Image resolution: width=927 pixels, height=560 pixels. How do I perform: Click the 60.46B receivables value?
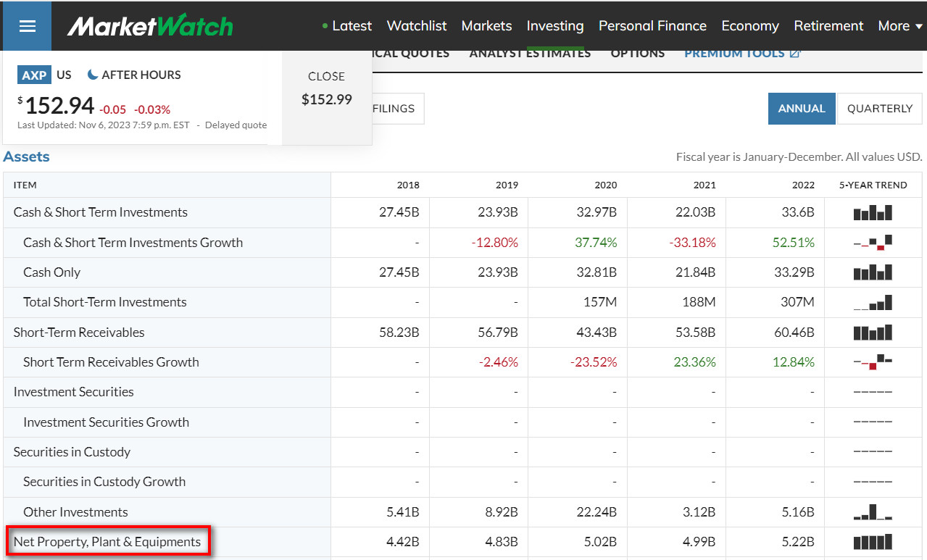click(793, 333)
